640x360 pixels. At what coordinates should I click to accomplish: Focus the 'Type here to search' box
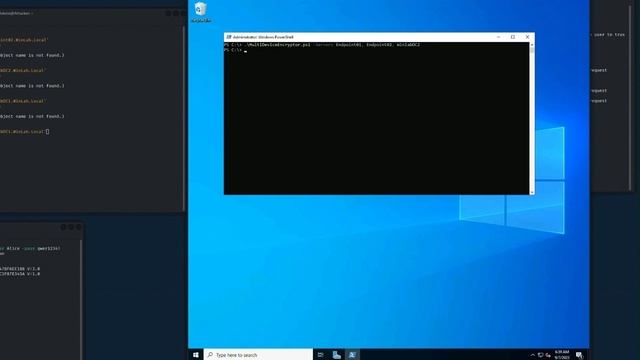pos(258,355)
